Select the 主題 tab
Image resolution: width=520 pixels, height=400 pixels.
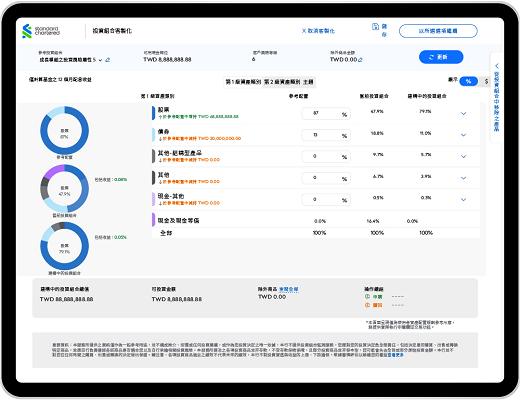coord(308,82)
